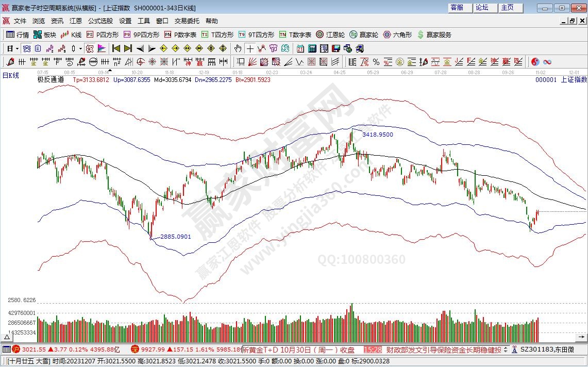
Task: Click the 论坛 button in title bar
Action: pyautogui.click(x=482, y=8)
